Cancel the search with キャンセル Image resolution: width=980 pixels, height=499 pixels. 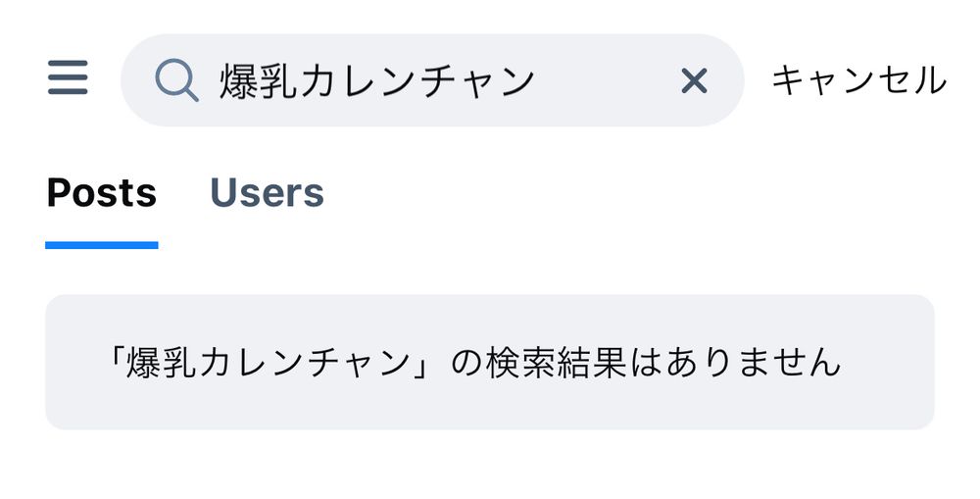858,80
